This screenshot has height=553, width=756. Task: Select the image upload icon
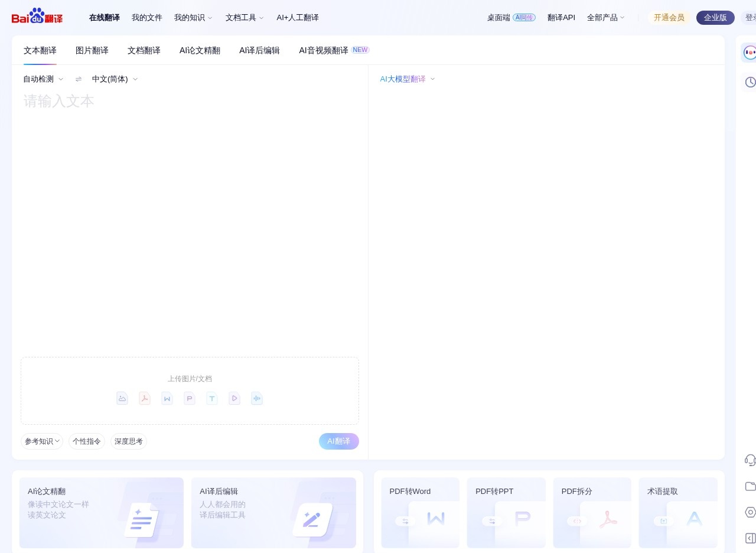[122, 398]
